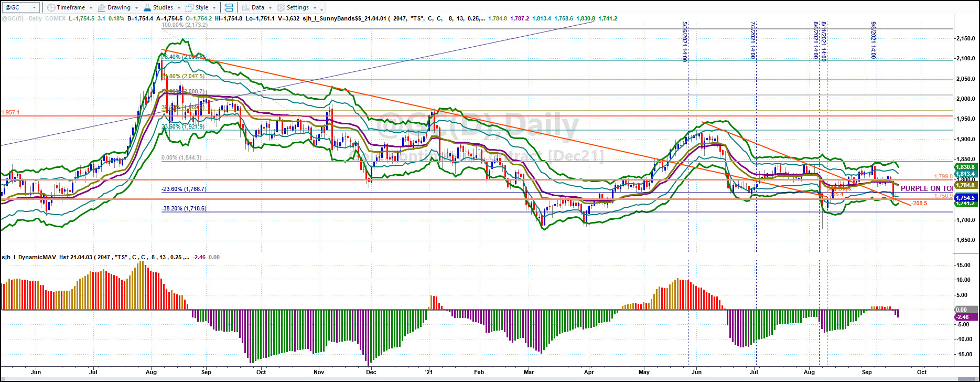Click the O=1,754.2 open readout
The width and height of the screenshot is (980, 382).
tap(199, 18)
